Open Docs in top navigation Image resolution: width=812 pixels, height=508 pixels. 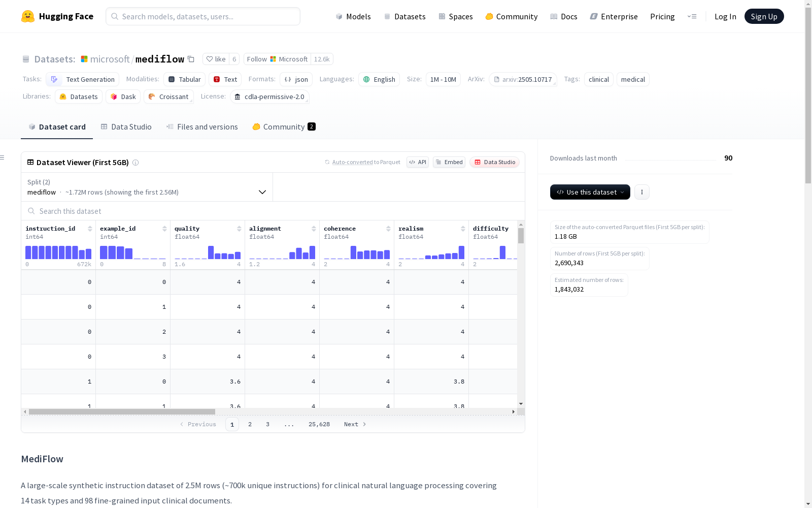pos(564,16)
